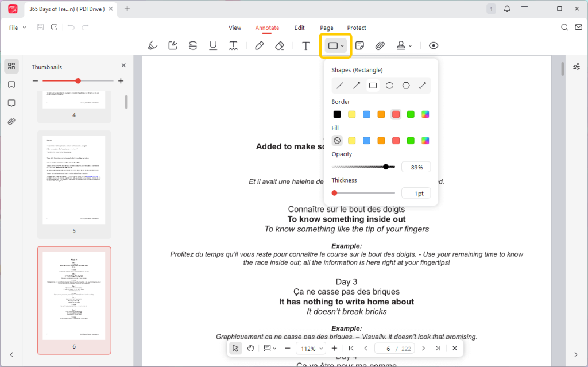Select the arrow shape
This screenshot has height=367, width=588.
357,86
